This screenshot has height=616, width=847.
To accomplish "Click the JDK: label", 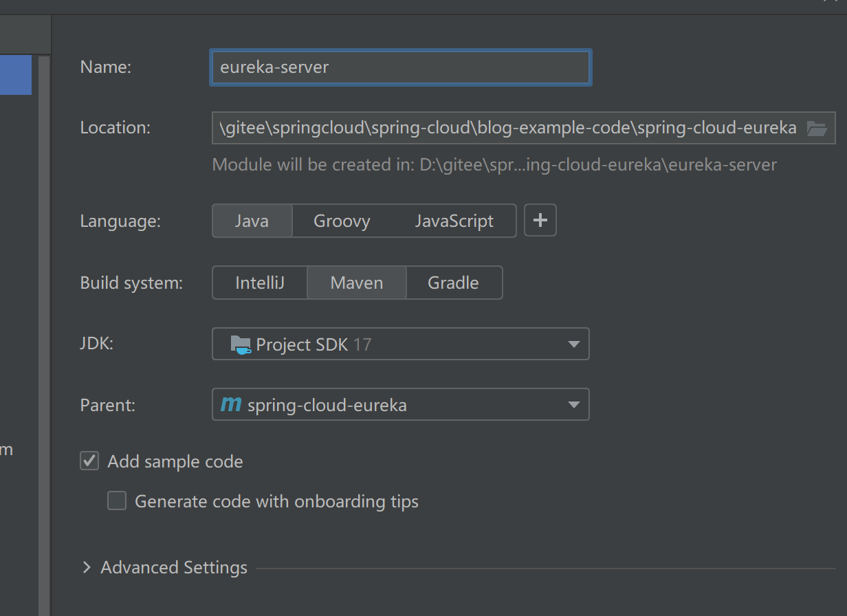I will [x=96, y=344].
